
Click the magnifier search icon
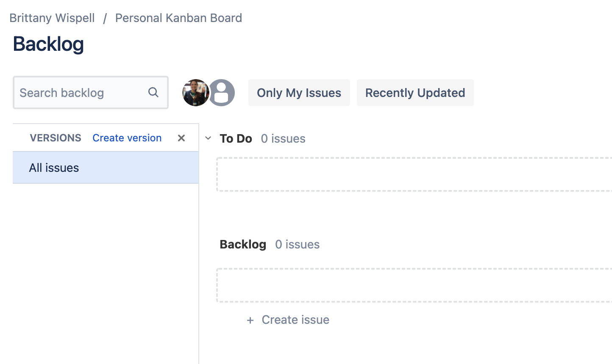(x=153, y=92)
